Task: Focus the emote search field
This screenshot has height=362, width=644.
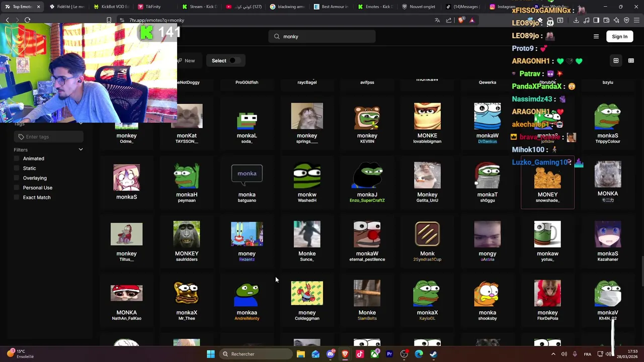Action: pyautogui.click(x=322, y=36)
